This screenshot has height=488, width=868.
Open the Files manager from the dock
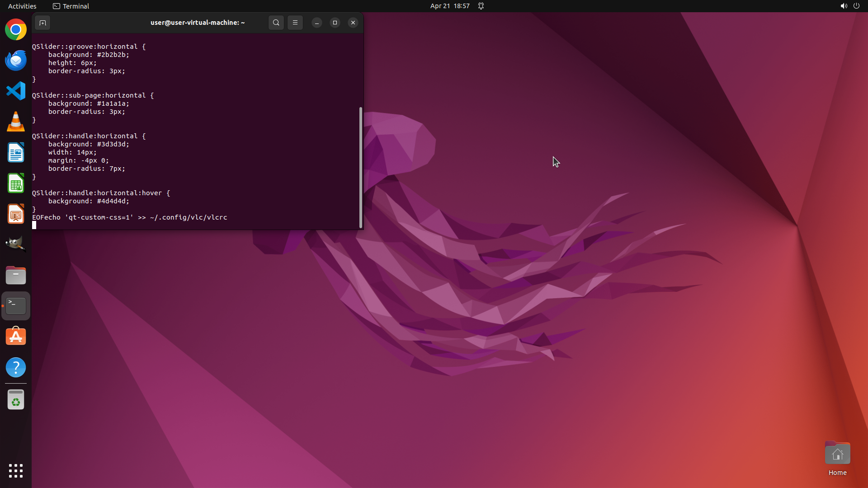point(16,275)
